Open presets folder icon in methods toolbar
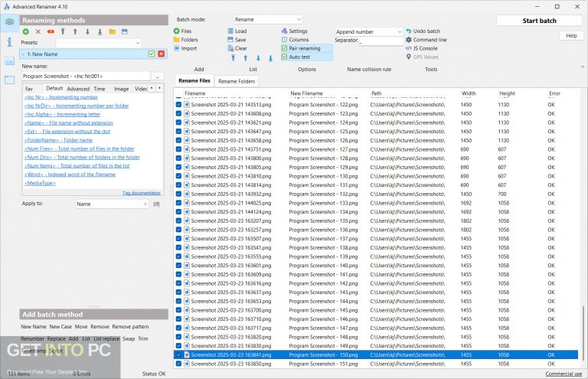 (x=112, y=32)
